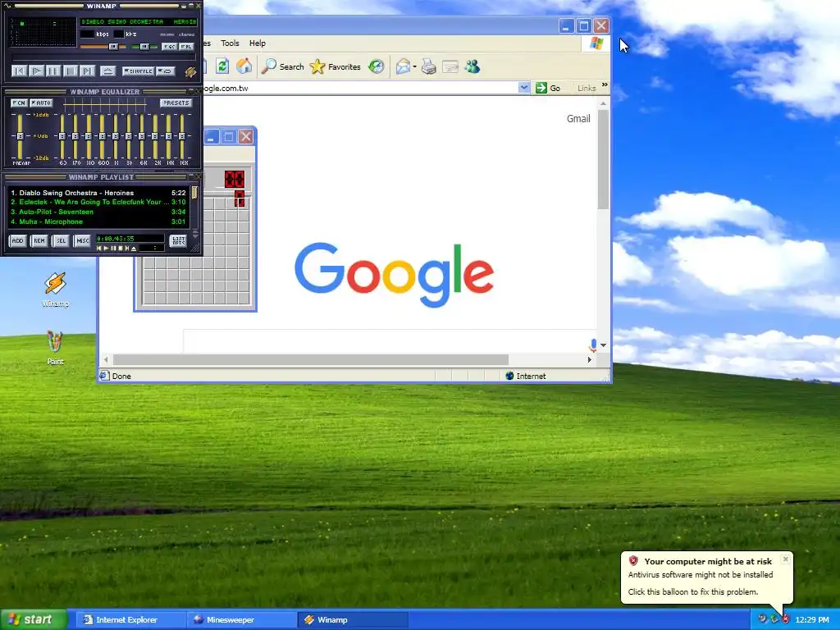Open the equalizer PRESETS menu

[x=176, y=103]
